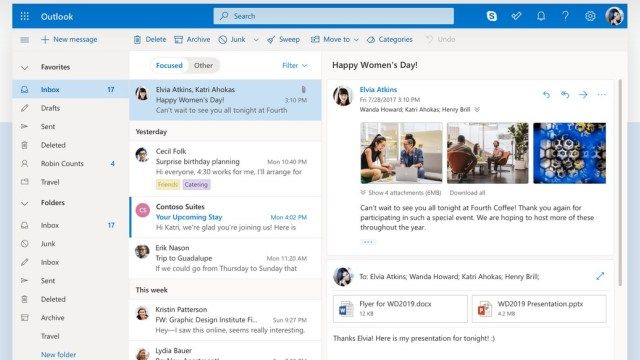This screenshot has width=640, height=360.
Task: Open the Help question mark icon
Action: tap(565, 16)
